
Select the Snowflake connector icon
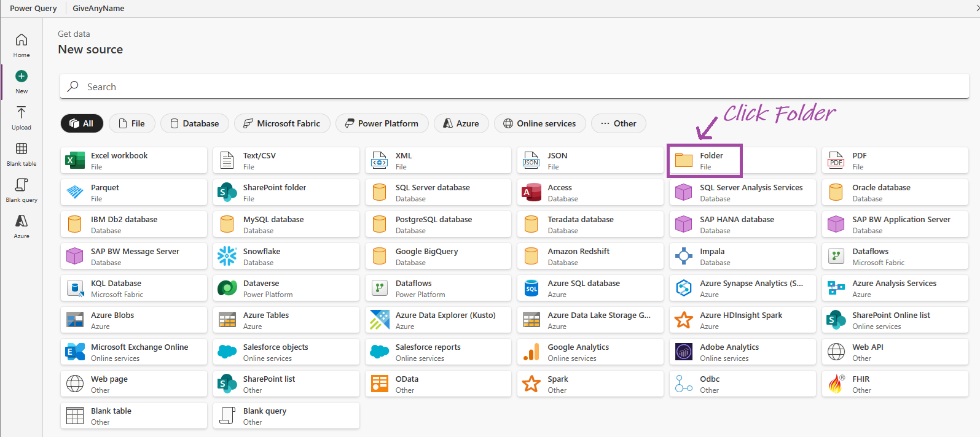(227, 257)
